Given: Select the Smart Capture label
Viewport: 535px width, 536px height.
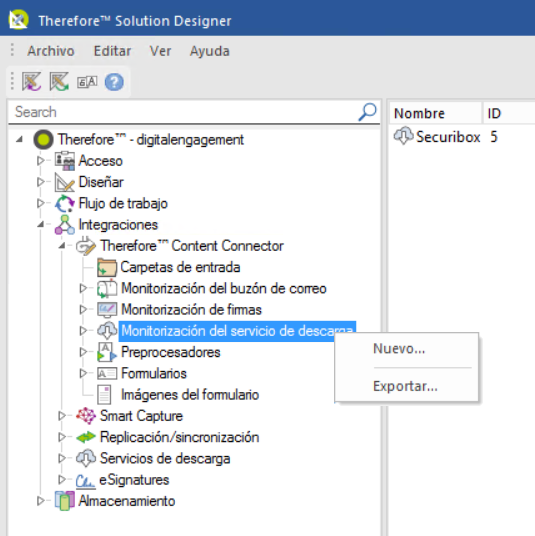Looking at the screenshot, I should point(141,416).
